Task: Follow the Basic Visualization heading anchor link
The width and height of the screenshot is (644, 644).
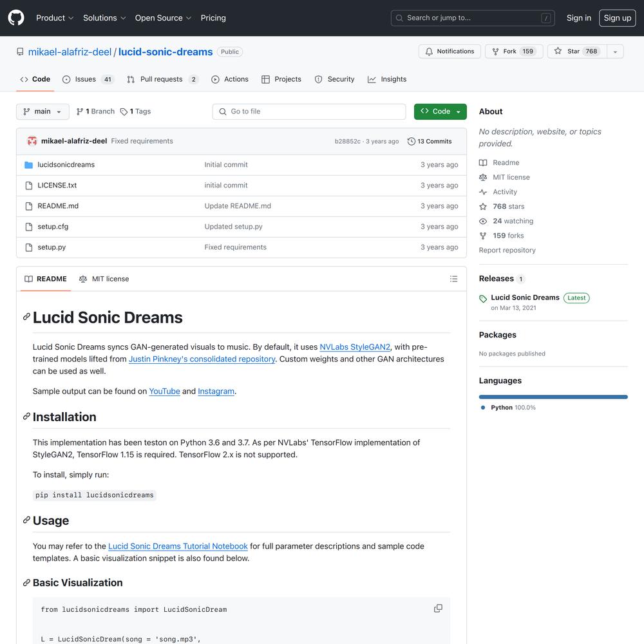Action: pyautogui.click(x=26, y=582)
